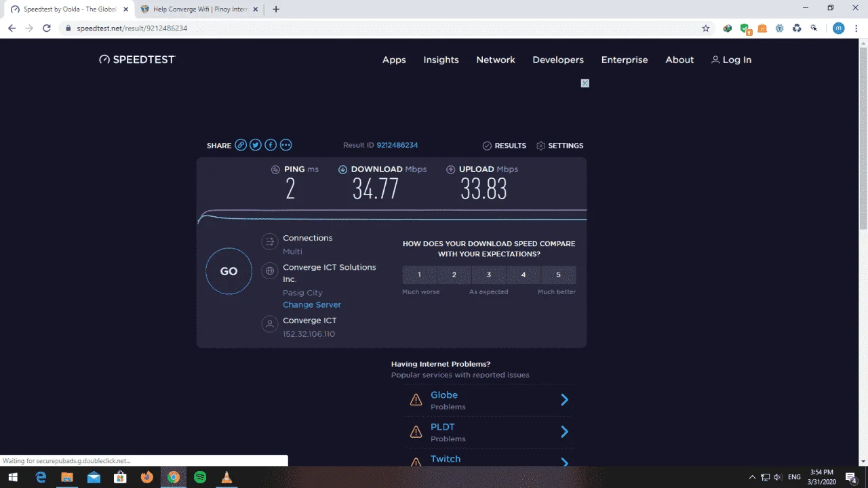Open the green shield extension
The height and width of the screenshot is (488, 868).
(745, 28)
